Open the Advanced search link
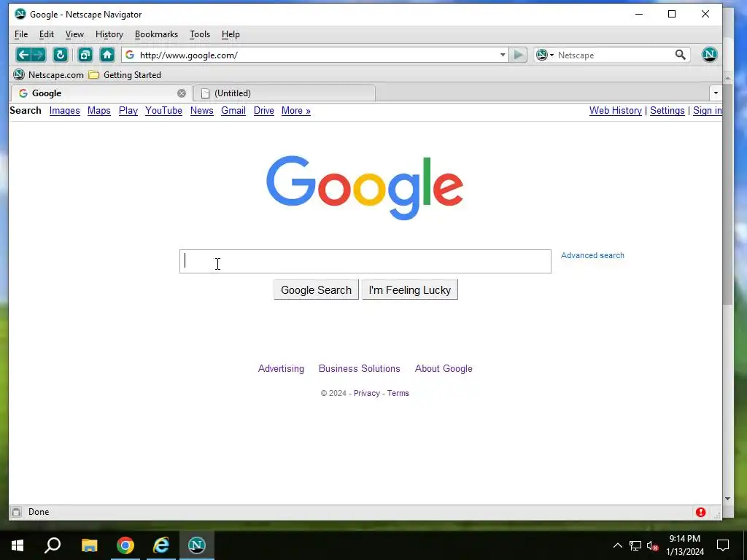The image size is (747, 560). (592, 255)
